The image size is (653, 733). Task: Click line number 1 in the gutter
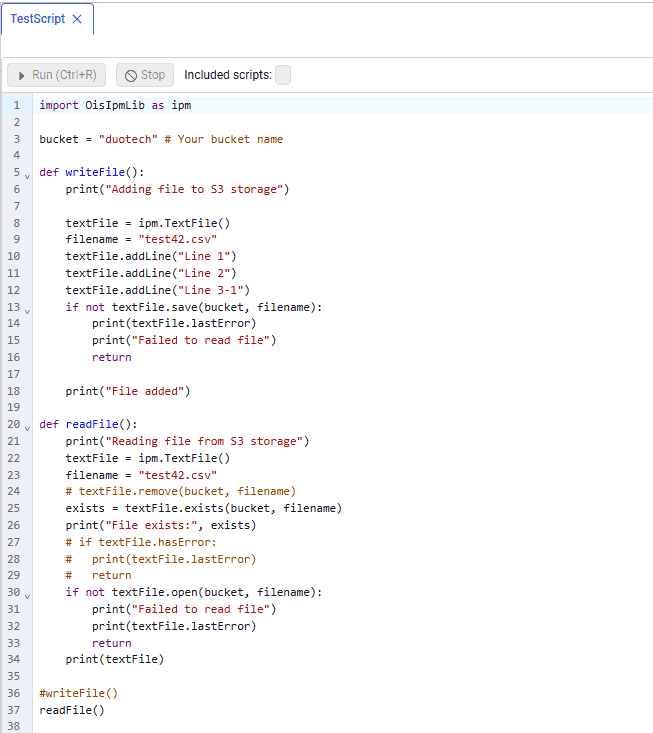tap(16, 105)
